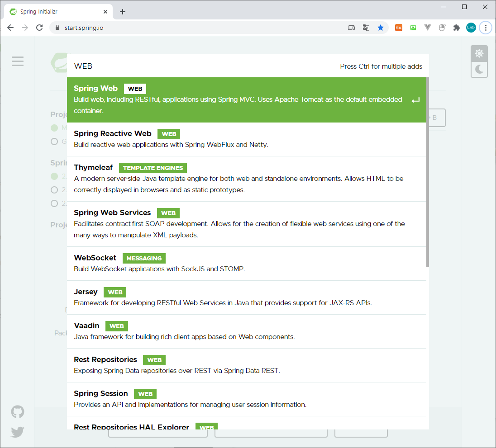Screen dimensions: 496x448
Task: Add the Rest Repositories dependency
Action: coord(247,365)
